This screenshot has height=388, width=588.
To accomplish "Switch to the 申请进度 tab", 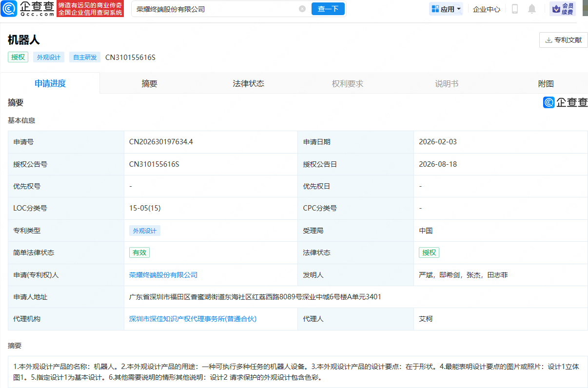I will tap(50, 83).
